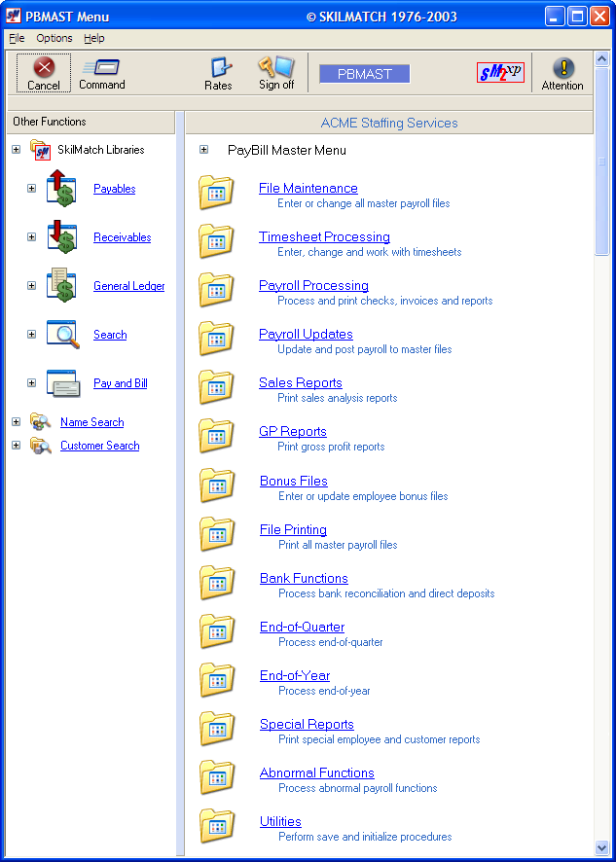Image resolution: width=616 pixels, height=862 pixels.
Task: Open the Payables link
Action: 115,189
